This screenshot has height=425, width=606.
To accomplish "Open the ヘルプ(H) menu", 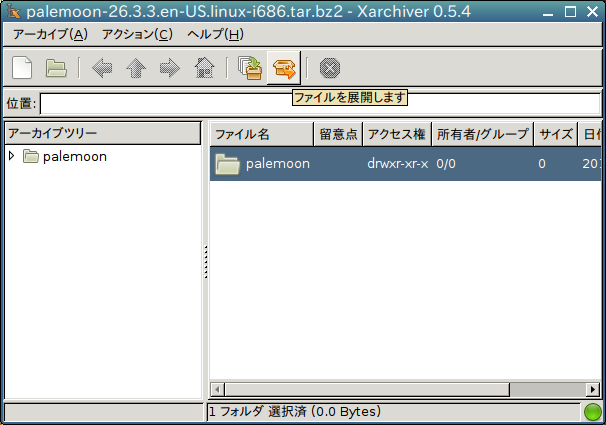I will coord(215,34).
